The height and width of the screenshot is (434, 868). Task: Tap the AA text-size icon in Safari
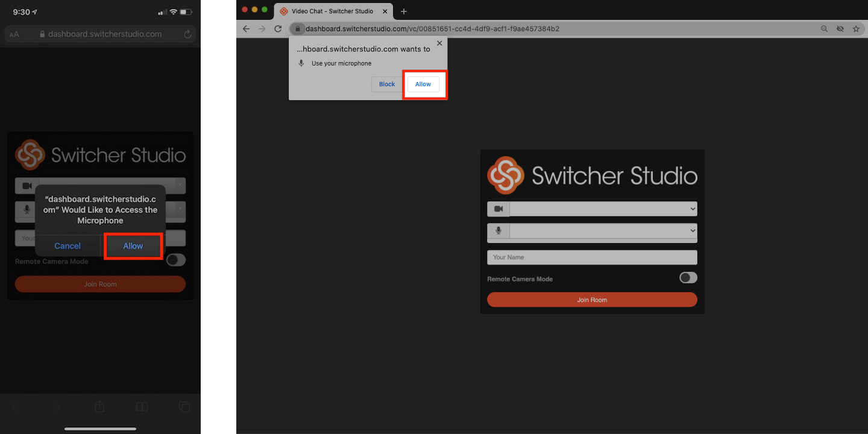click(14, 34)
